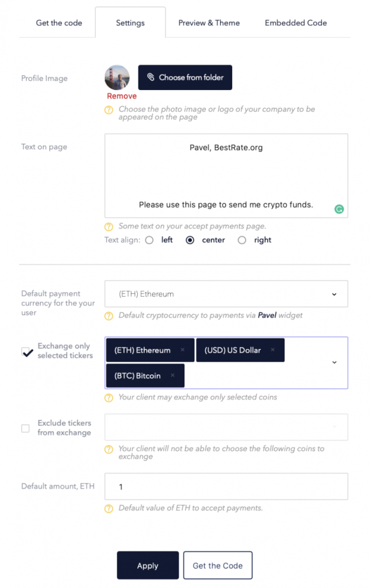
Task: Uncheck Exchange only selected tickers
Action: click(x=26, y=351)
